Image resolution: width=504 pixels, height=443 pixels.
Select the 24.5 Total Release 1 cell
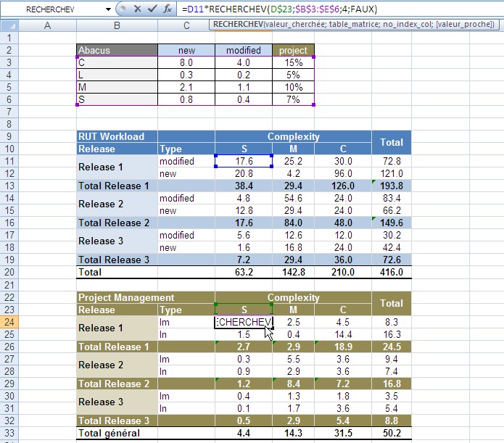392,347
